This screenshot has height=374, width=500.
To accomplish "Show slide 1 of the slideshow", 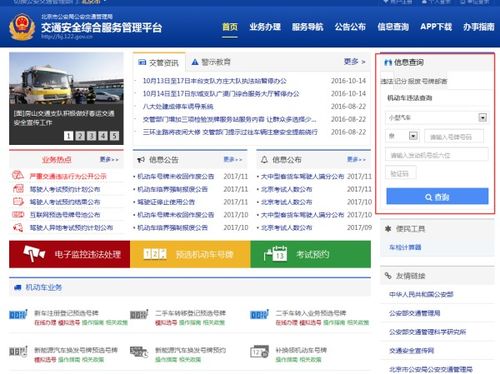I will [x=68, y=136].
